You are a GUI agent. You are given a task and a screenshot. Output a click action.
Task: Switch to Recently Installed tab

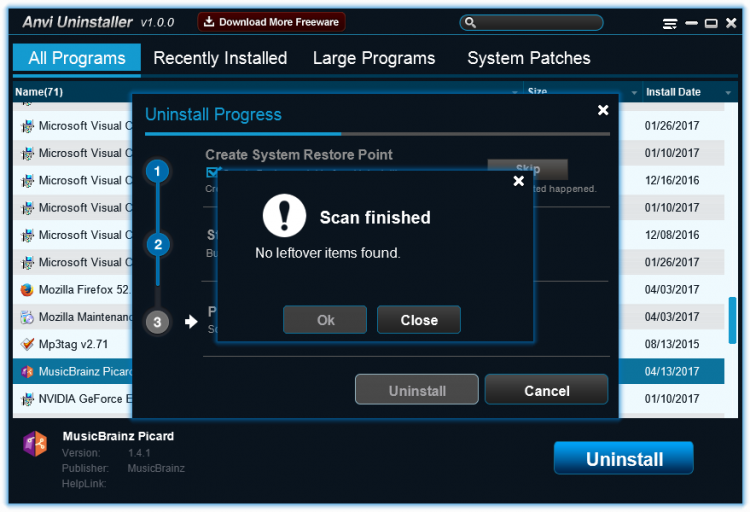coord(220,58)
